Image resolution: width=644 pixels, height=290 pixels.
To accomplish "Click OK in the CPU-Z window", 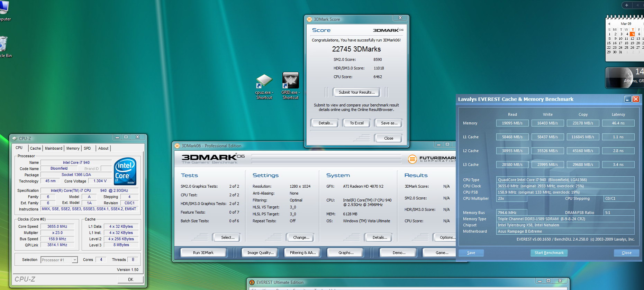I will click(x=130, y=280).
